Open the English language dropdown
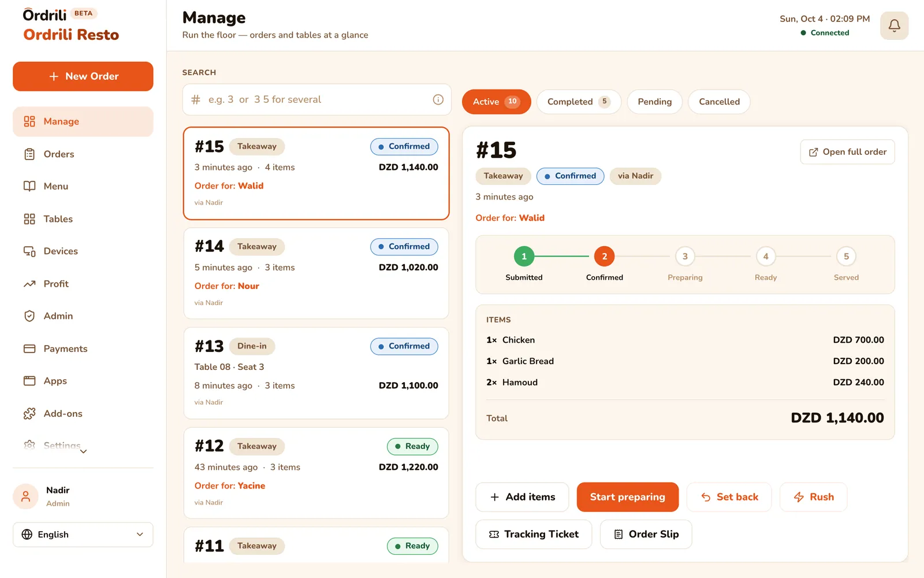The width and height of the screenshot is (924, 578). [x=83, y=535]
